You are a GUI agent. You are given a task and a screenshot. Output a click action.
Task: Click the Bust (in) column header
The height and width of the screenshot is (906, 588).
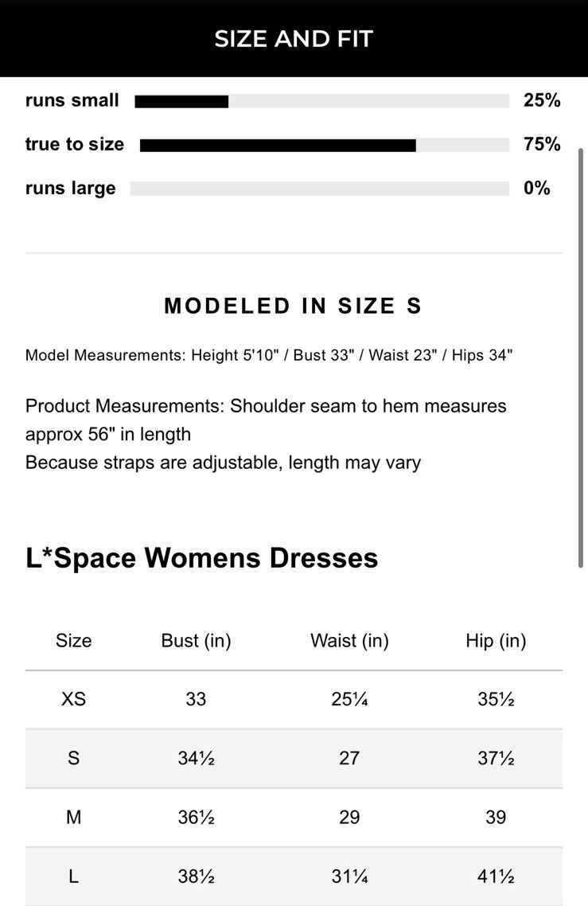click(196, 641)
